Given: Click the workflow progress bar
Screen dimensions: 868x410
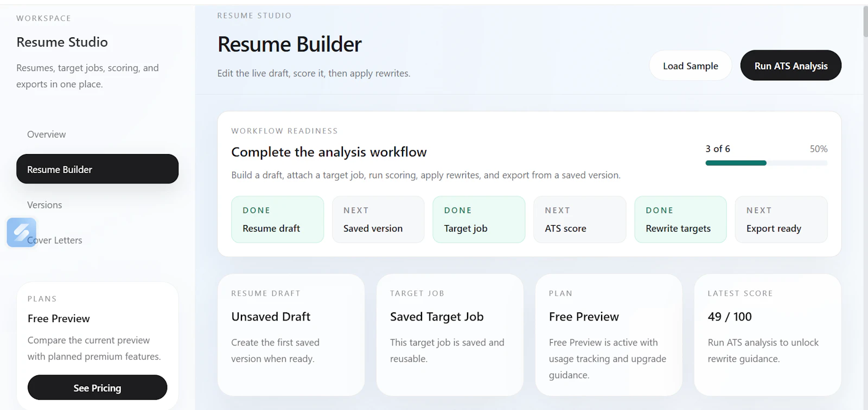Looking at the screenshot, I should 766,163.
